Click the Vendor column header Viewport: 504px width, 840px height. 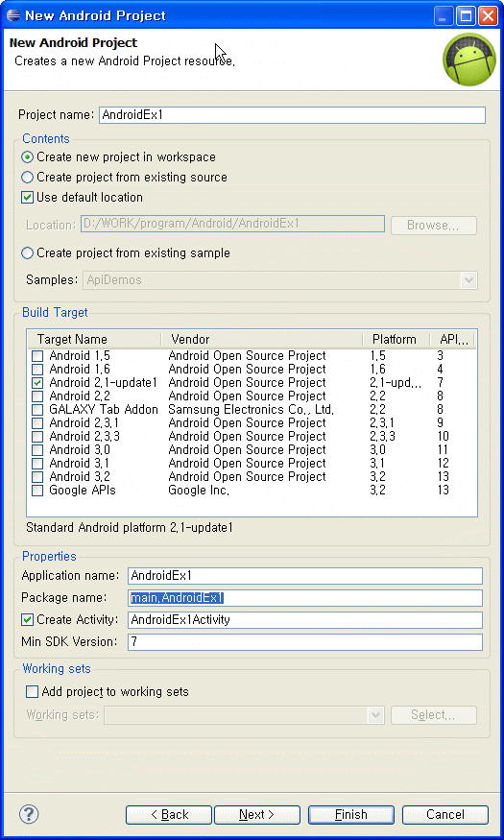pos(262,339)
